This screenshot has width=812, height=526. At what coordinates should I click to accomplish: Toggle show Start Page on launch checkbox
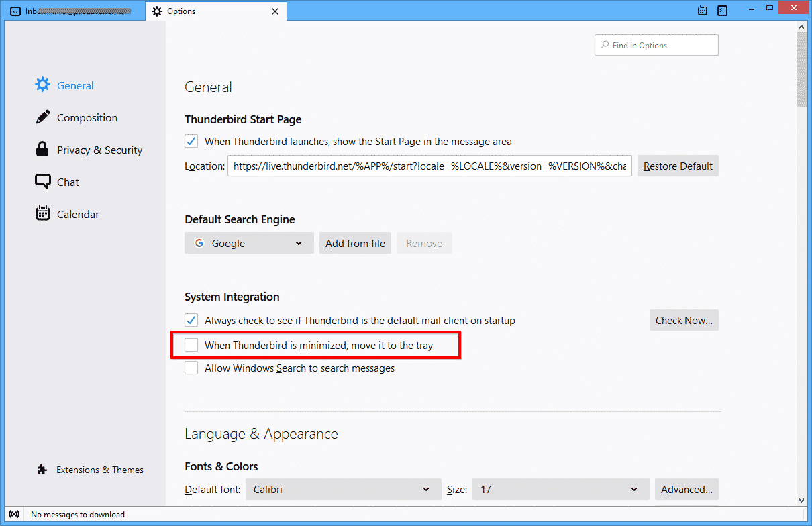tap(191, 141)
